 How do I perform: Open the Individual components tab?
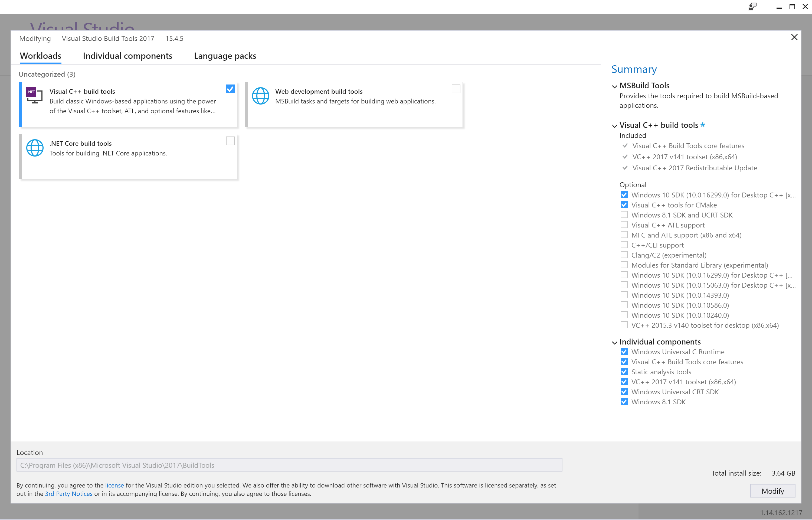(127, 56)
